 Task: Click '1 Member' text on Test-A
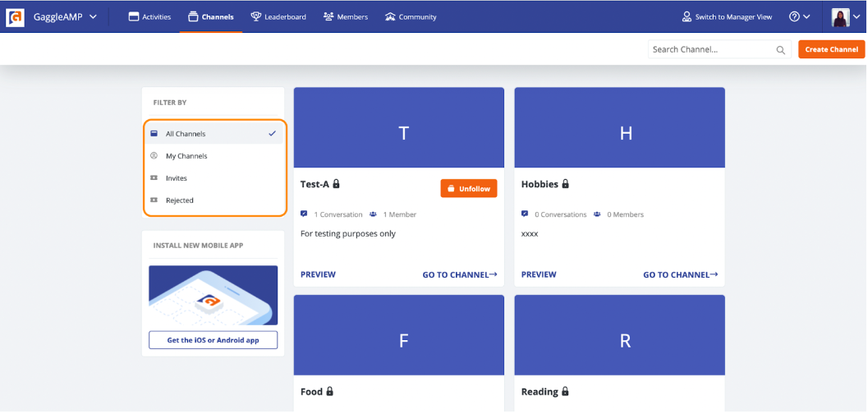[400, 214]
